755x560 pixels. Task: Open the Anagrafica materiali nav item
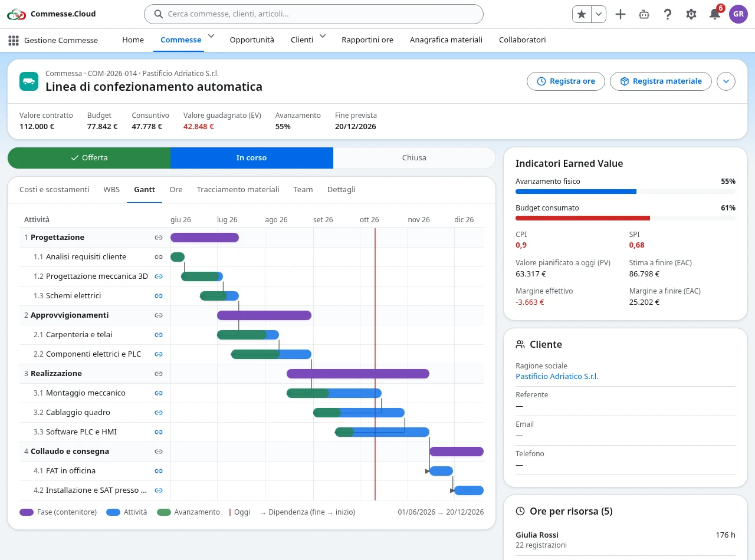[446, 40]
